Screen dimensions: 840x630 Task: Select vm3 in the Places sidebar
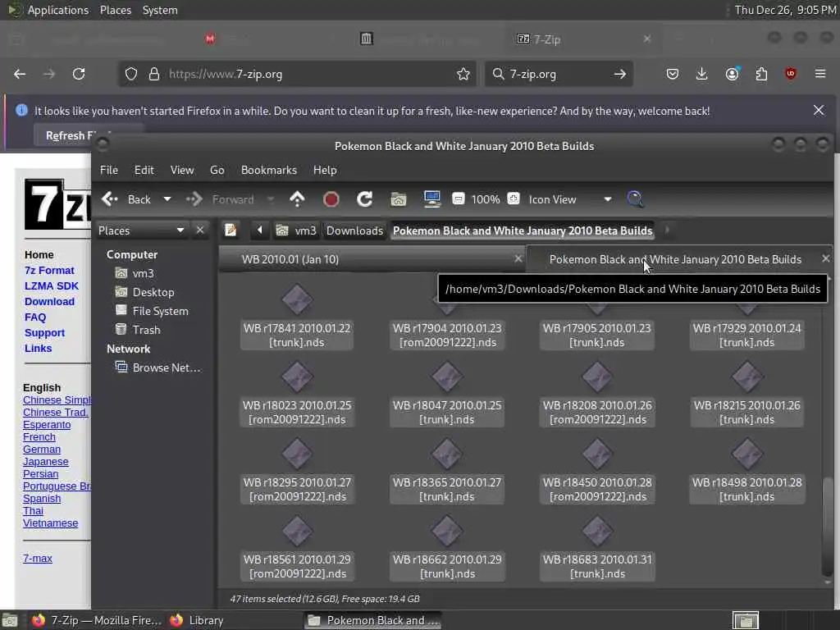click(143, 273)
